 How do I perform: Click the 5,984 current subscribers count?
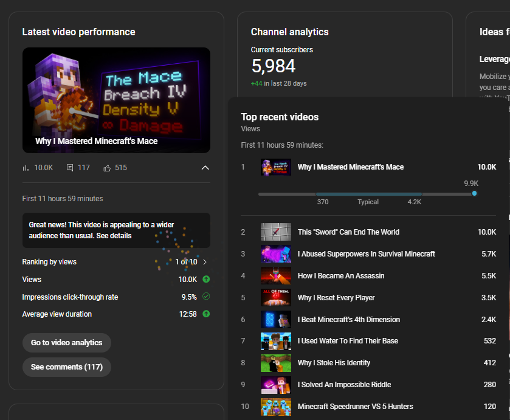273,66
